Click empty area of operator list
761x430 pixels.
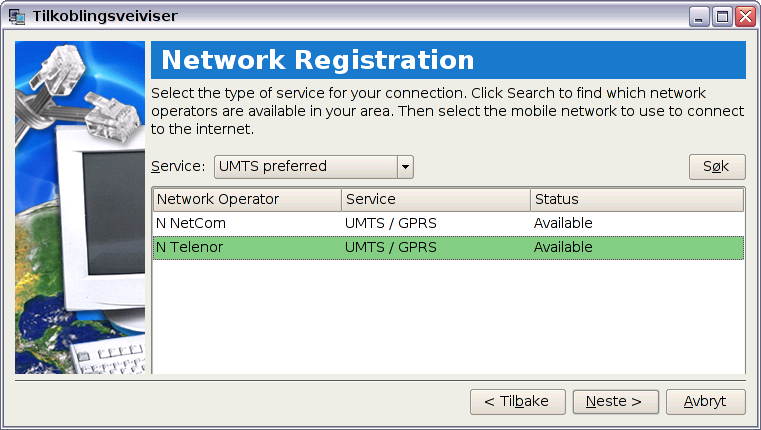click(x=448, y=315)
